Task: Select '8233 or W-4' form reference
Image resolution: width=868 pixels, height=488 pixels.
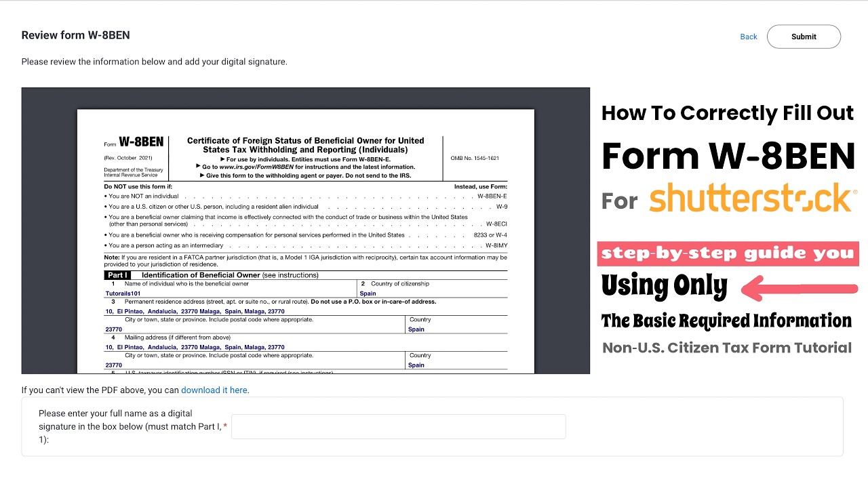Action: 490,235
